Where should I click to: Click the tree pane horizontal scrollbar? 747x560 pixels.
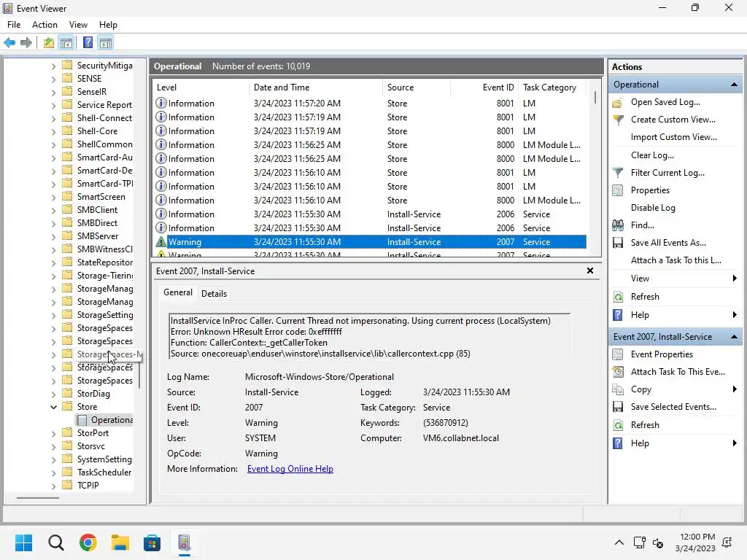tap(38, 498)
